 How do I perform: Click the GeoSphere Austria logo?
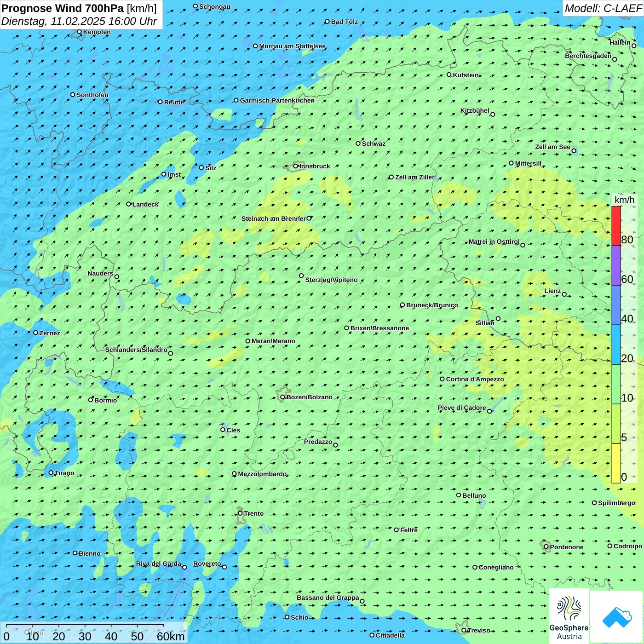tap(569, 616)
